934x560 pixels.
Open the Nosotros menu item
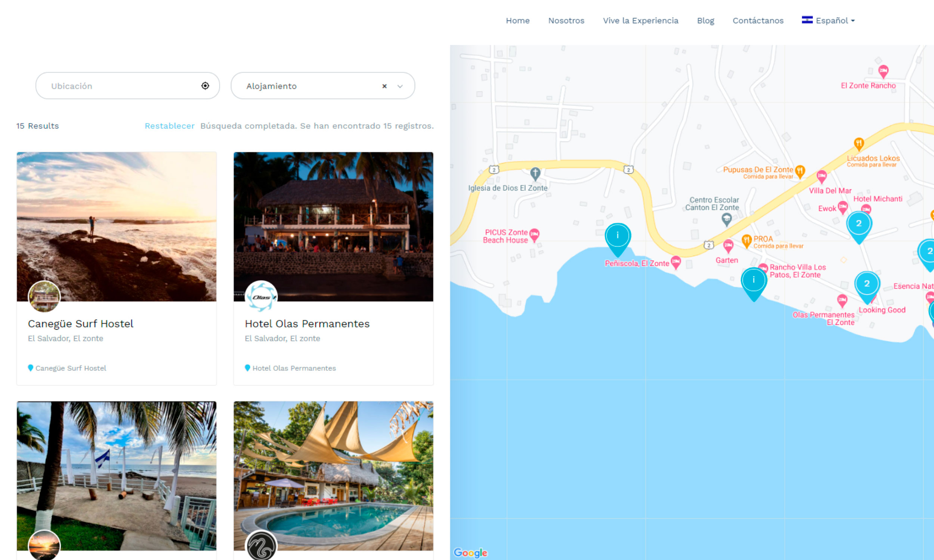click(566, 21)
